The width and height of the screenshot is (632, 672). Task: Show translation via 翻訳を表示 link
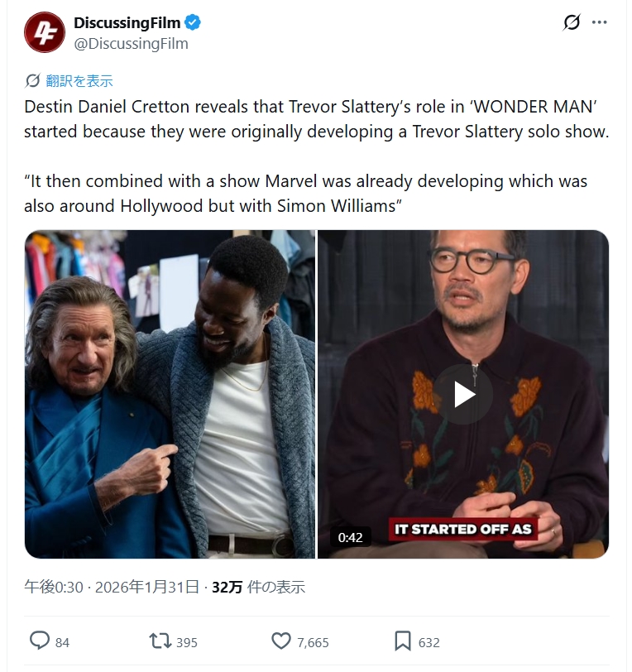(x=79, y=80)
